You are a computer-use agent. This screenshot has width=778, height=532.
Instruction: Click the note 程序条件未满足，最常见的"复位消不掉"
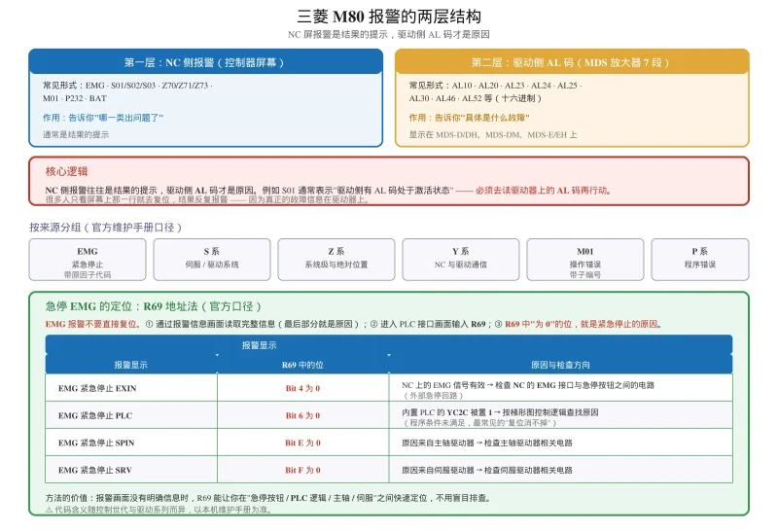tap(480, 423)
